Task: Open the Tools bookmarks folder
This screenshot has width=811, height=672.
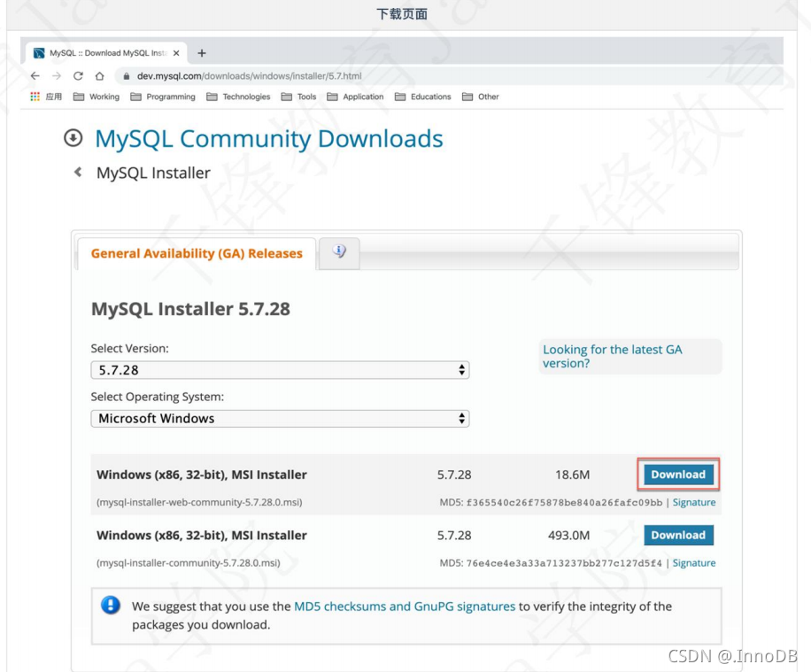Action: click(298, 97)
